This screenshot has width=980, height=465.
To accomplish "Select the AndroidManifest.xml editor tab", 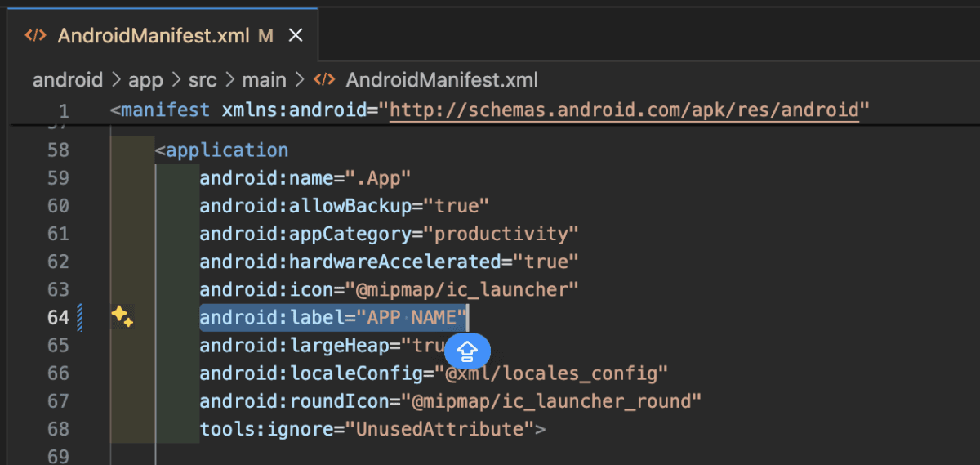I will point(155,35).
